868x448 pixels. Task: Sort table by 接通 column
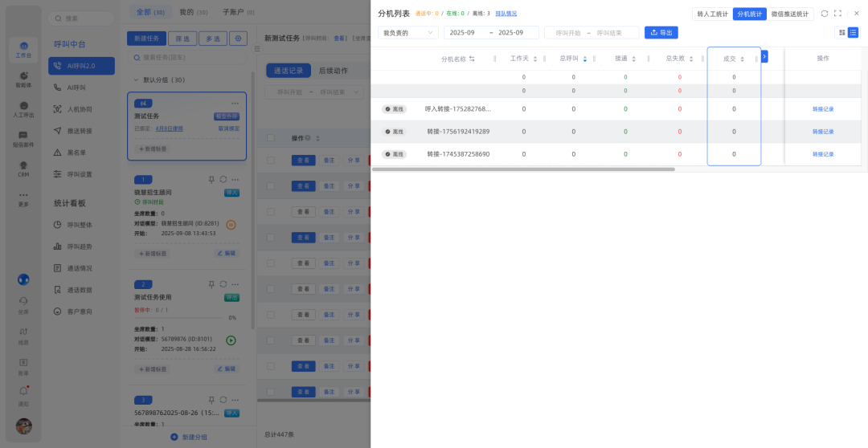pos(634,59)
